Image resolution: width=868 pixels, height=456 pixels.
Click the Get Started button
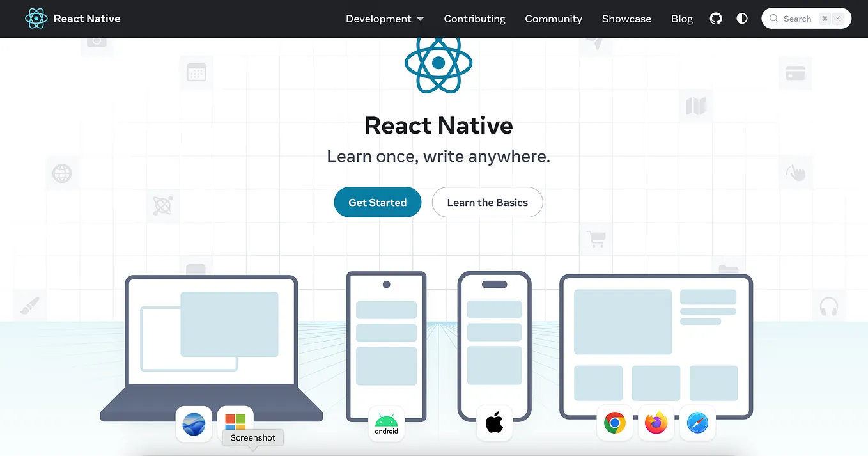(377, 202)
